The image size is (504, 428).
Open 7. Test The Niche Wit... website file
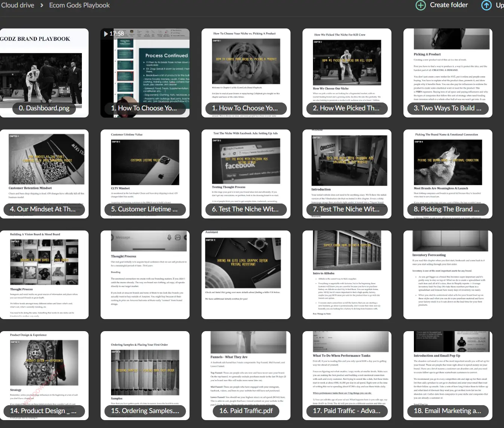click(347, 174)
